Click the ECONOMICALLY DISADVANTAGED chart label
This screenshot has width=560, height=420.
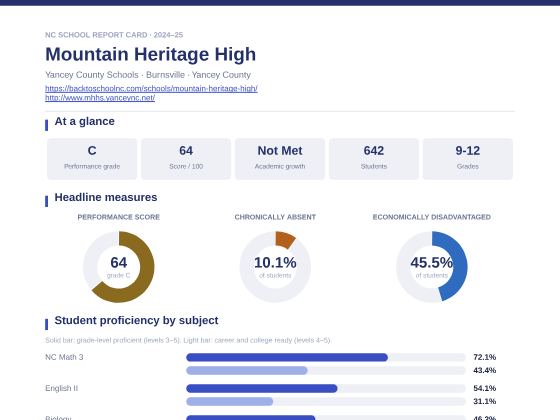[431, 217]
